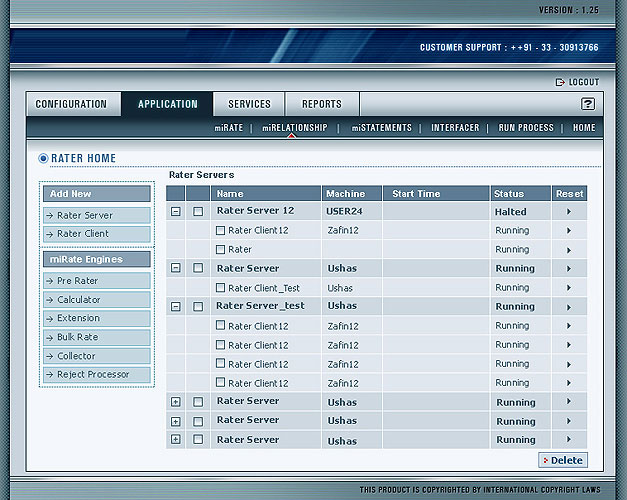Click reset arrow in the Rater row

click(569, 250)
